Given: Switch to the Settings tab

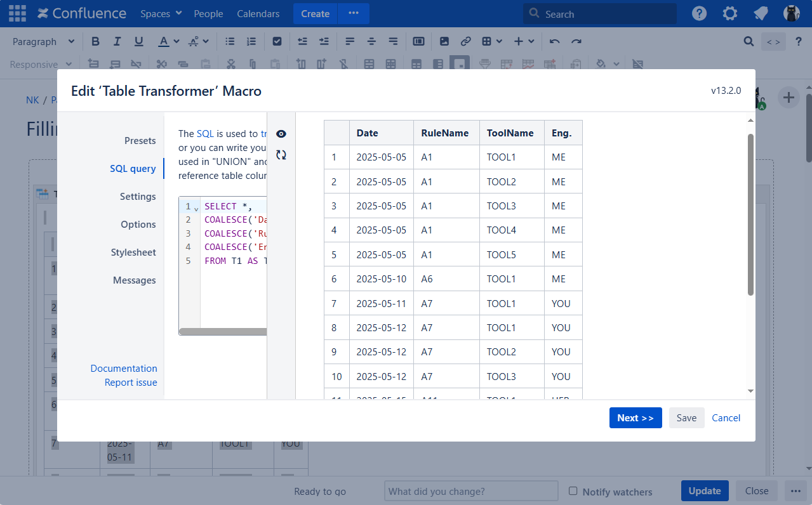Looking at the screenshot, I should [138, 197].
